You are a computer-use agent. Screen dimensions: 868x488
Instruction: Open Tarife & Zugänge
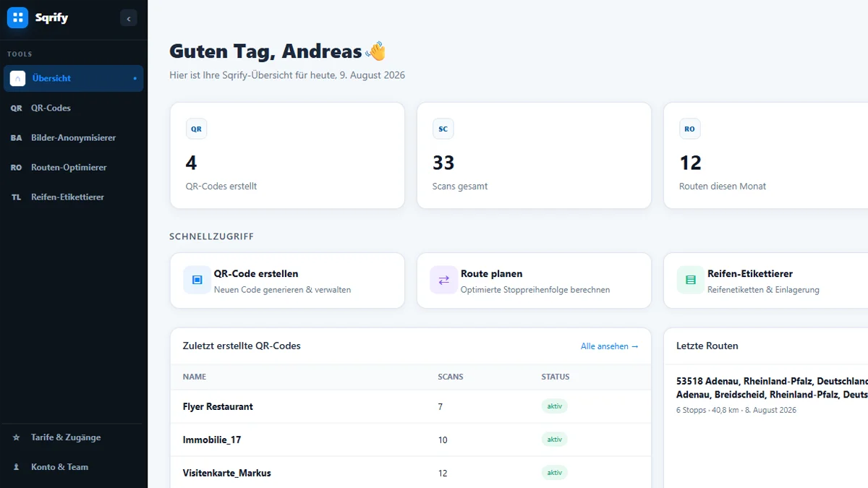73,437
